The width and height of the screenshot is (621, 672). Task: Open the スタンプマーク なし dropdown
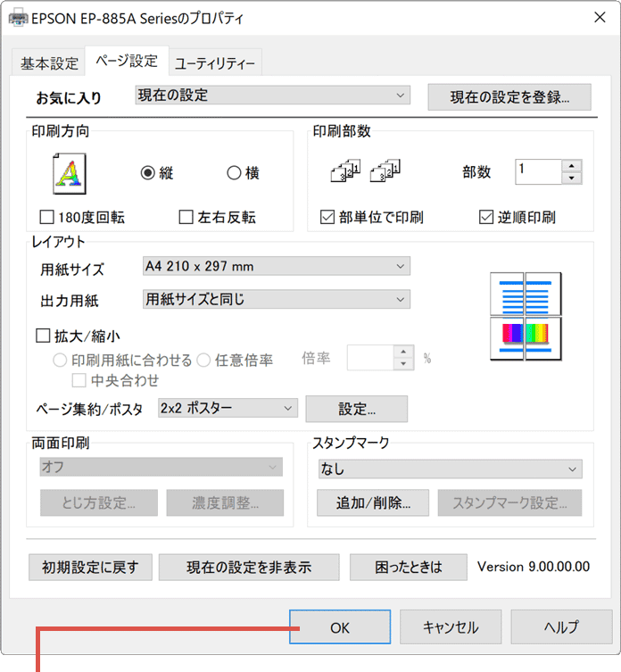tap(450, 469)
